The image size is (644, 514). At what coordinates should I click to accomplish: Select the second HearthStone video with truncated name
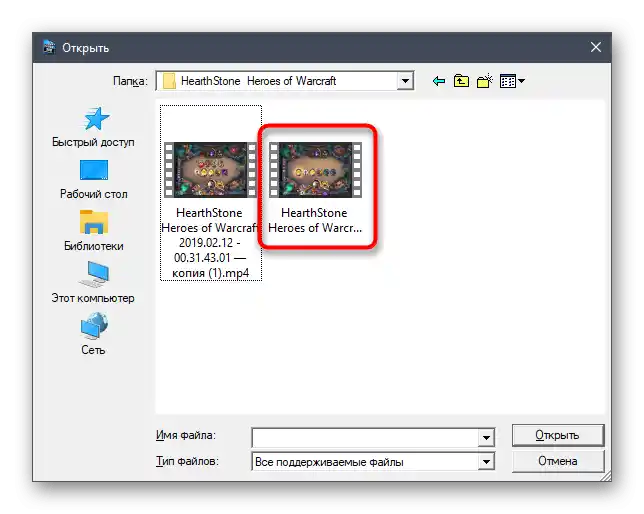pos(315,188)
